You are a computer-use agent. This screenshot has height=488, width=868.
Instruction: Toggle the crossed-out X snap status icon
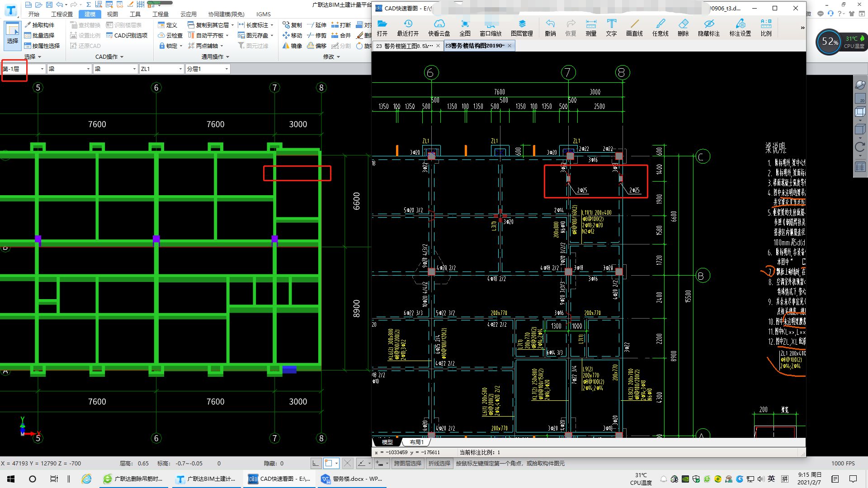click(347, 463)
